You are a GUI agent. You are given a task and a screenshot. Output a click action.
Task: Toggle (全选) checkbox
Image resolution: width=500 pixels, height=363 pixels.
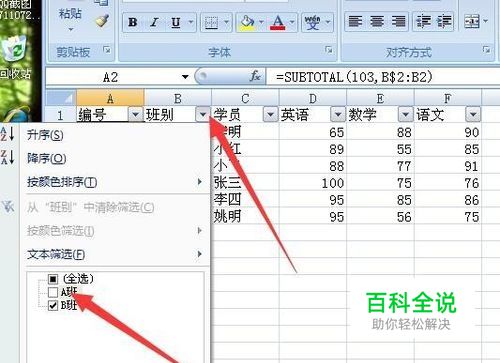pos(53,279)
